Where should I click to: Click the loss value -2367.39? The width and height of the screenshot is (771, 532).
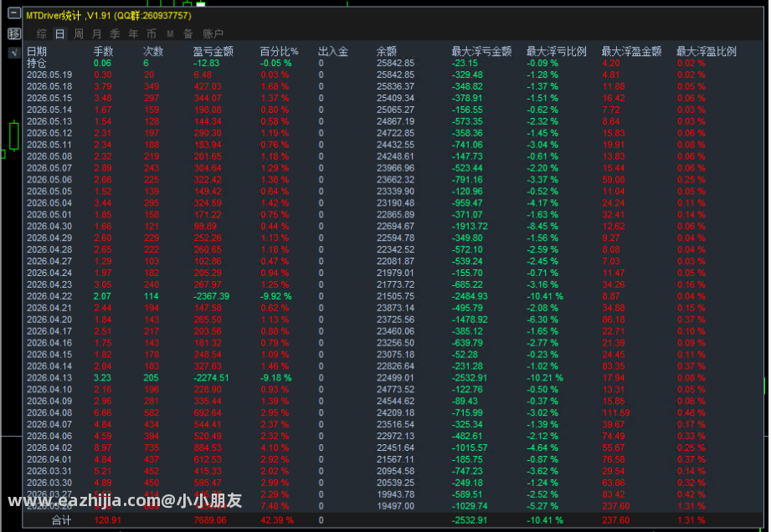click(212, 297)
